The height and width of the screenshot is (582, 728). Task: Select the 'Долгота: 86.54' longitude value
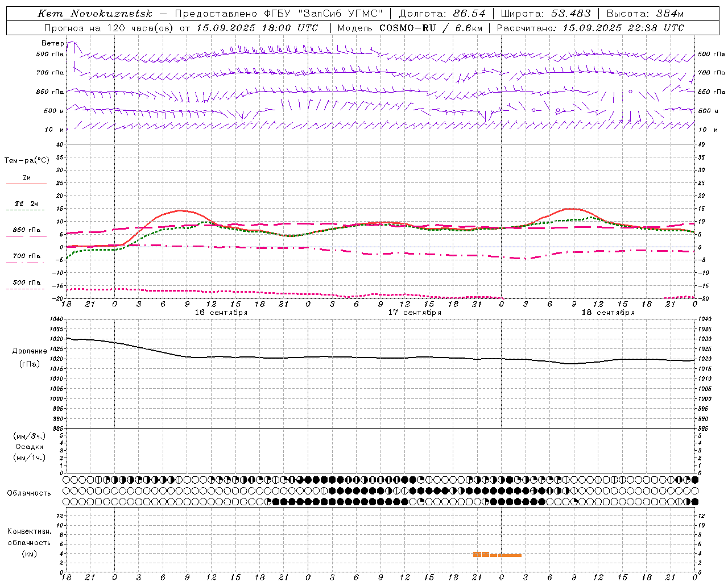click(442, 14)
